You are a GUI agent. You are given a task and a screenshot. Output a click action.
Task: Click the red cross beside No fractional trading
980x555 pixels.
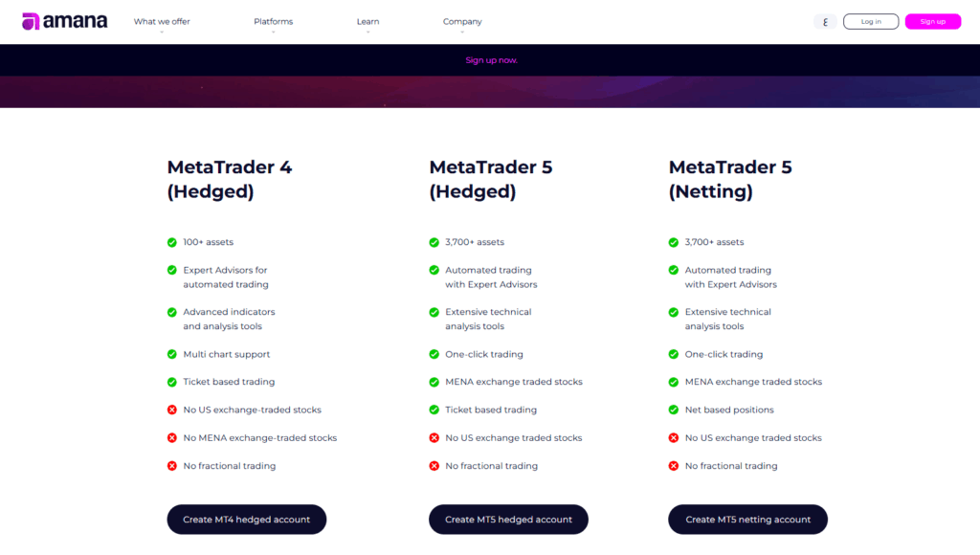pos(173,466)
